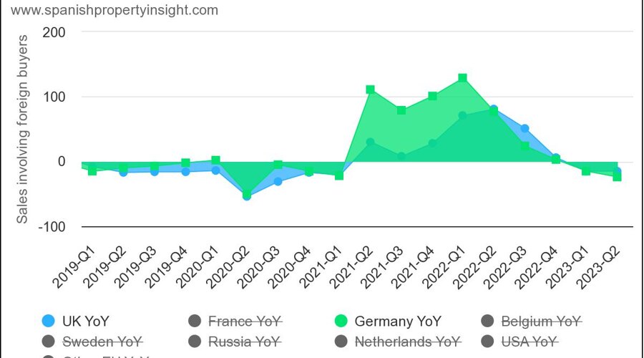Enable the Belgium YoY legend label
The height and width of the screenshot is (358, 644).
540,321
